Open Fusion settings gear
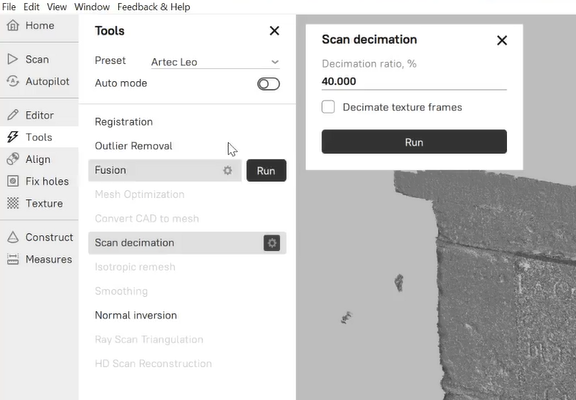The image size is (576, 400). pos(228,170)
